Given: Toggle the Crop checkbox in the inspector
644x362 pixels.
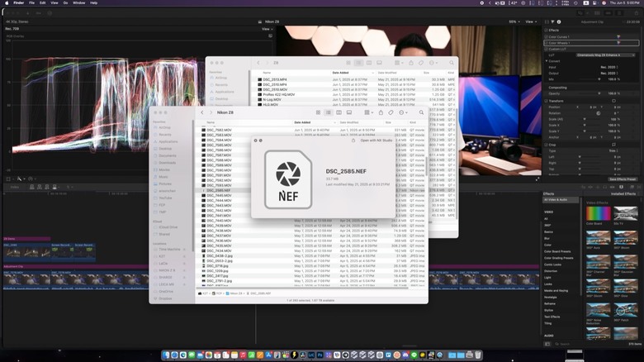Looking at the screenshot, I should 546,145.
